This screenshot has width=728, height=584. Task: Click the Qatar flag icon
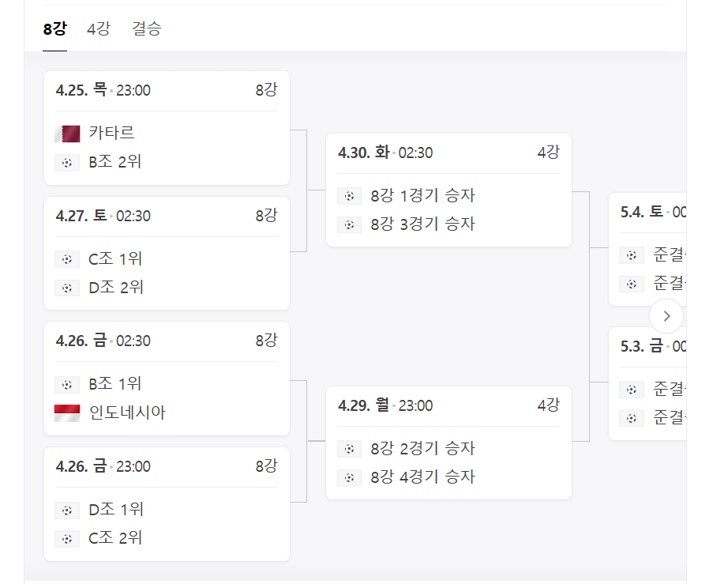pyautogui.click(x=67, y=133)
